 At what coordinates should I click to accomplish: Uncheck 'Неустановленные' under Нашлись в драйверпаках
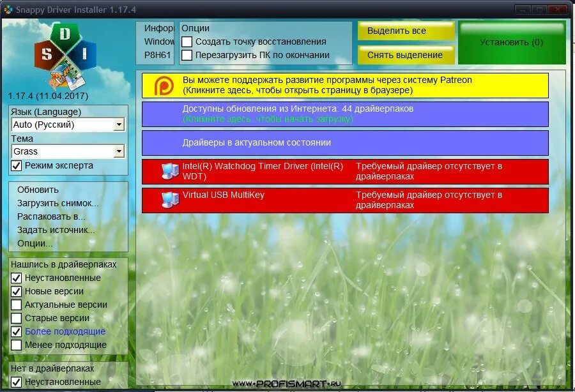[x=17, y=278]
